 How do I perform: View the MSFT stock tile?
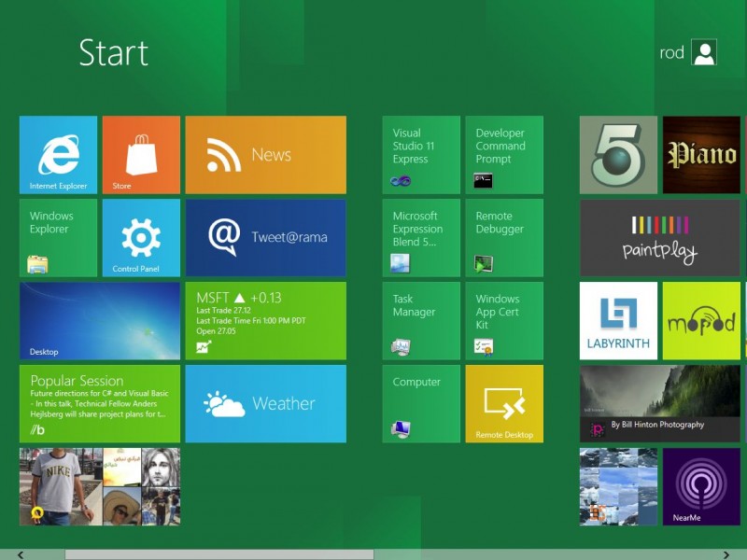(265, 320)
